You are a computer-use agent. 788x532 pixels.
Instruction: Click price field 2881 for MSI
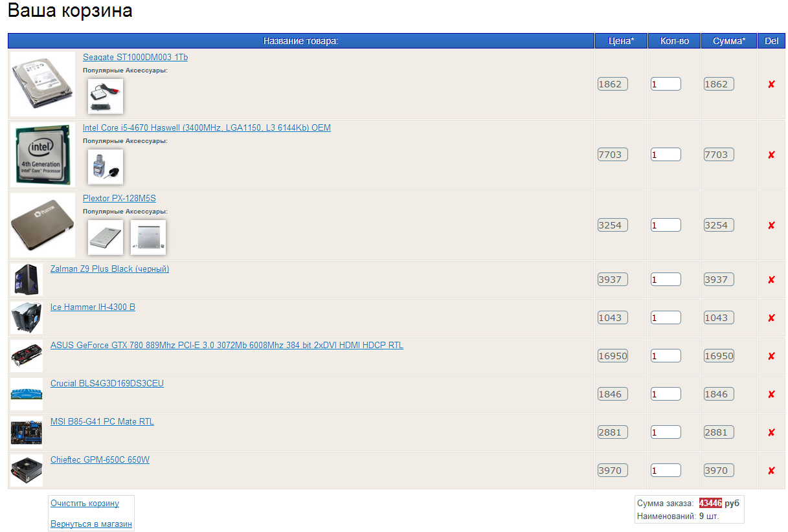(x=613, y=432)
